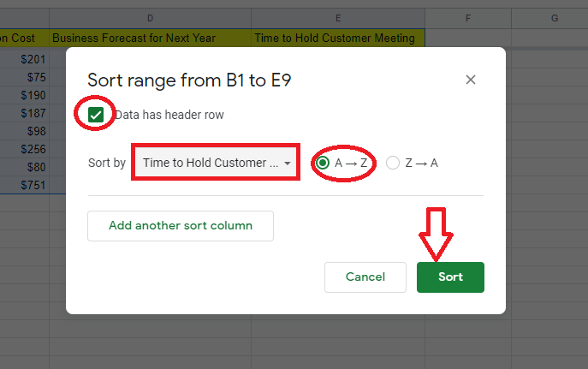Select column G header
588x369 pixels.
(x=555, y=17)
